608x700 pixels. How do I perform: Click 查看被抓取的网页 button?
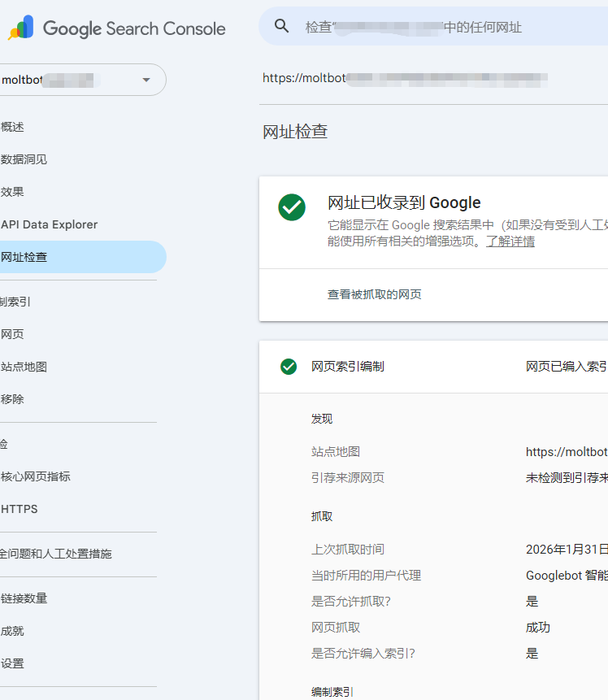click(x=375, y=294)
